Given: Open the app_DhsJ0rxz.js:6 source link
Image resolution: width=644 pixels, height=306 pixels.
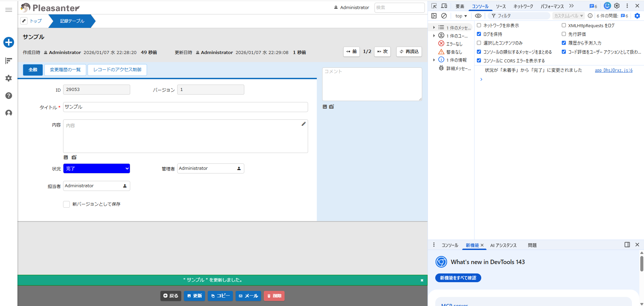Looking at the screenshot, I should pyautogui.click(x=613, y=70).
